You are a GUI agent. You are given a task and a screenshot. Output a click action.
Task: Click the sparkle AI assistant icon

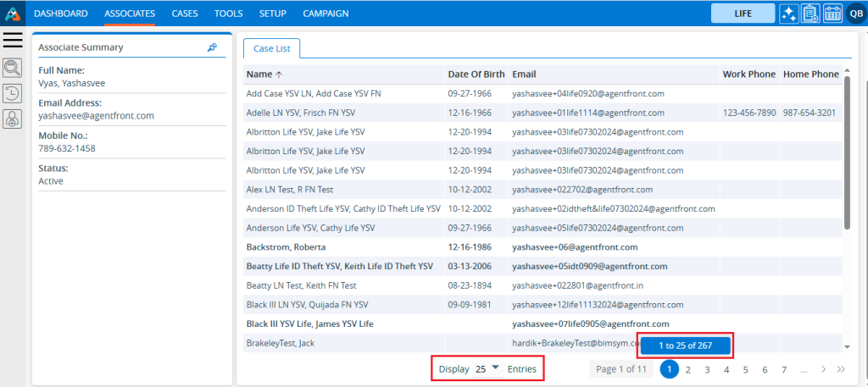click(788, 14)
